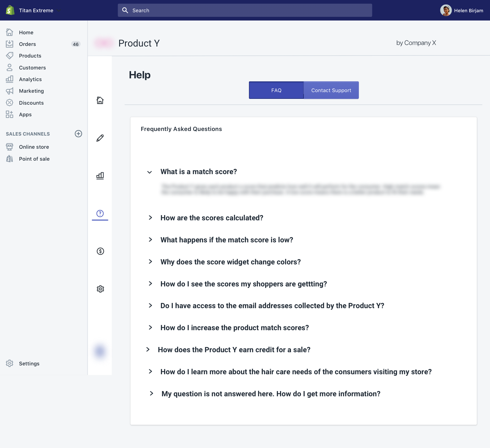This screenshot has width=490, height=448.
Task: Go to the app home icon in the Product Y sidebar
Action: pyautogui.click(x=100, y=100)
